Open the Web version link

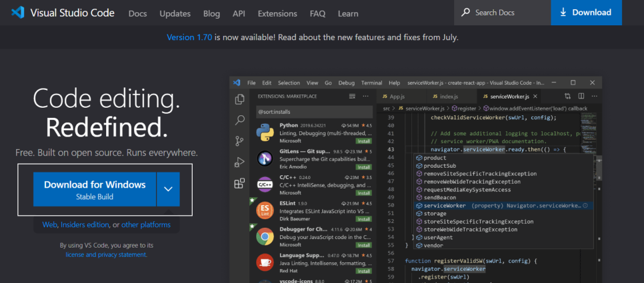pyautogui.click(x=49, y=225)
